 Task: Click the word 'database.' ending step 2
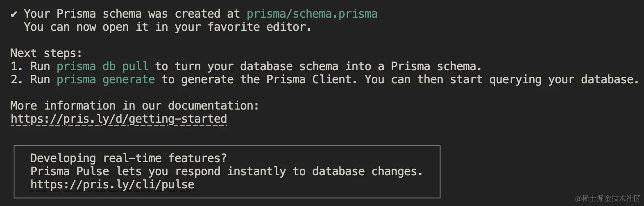[610, 80]
